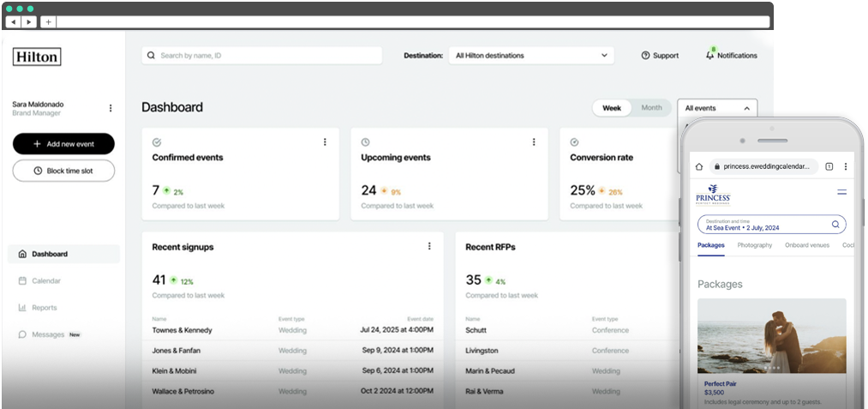Click the browser forward arrow button
This screenshot has height=409, width=868.
[29, 21]
